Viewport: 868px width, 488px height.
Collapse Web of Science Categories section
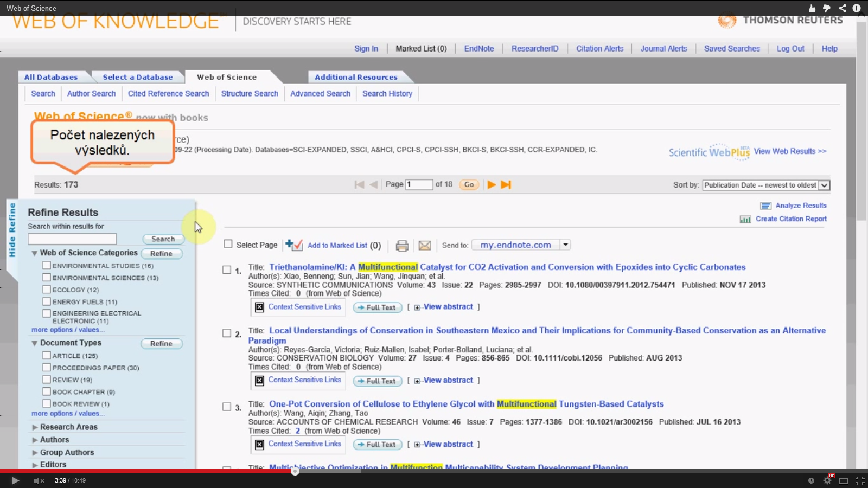[34, 253]
